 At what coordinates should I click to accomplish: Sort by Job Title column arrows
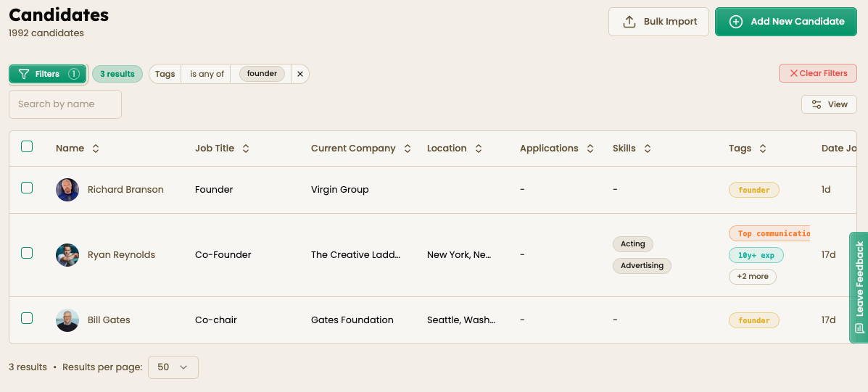coord(246,149)
